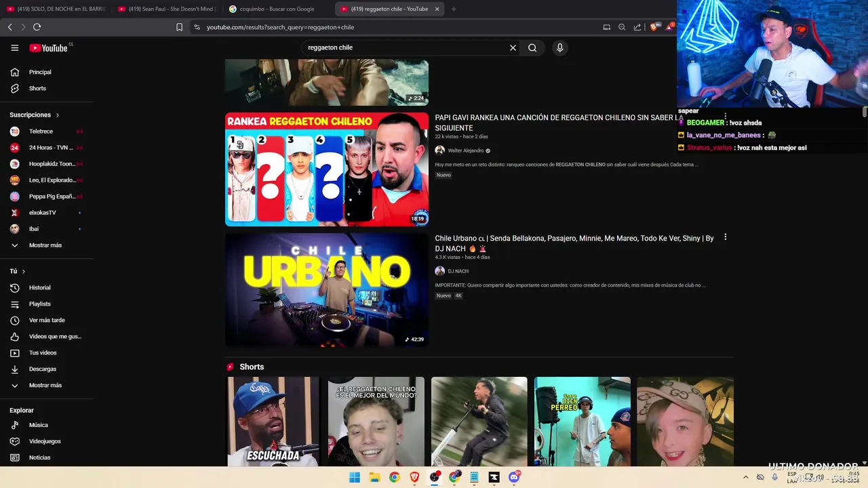Click the browser address bar URL
868x488 pixels.
[280, 27]
